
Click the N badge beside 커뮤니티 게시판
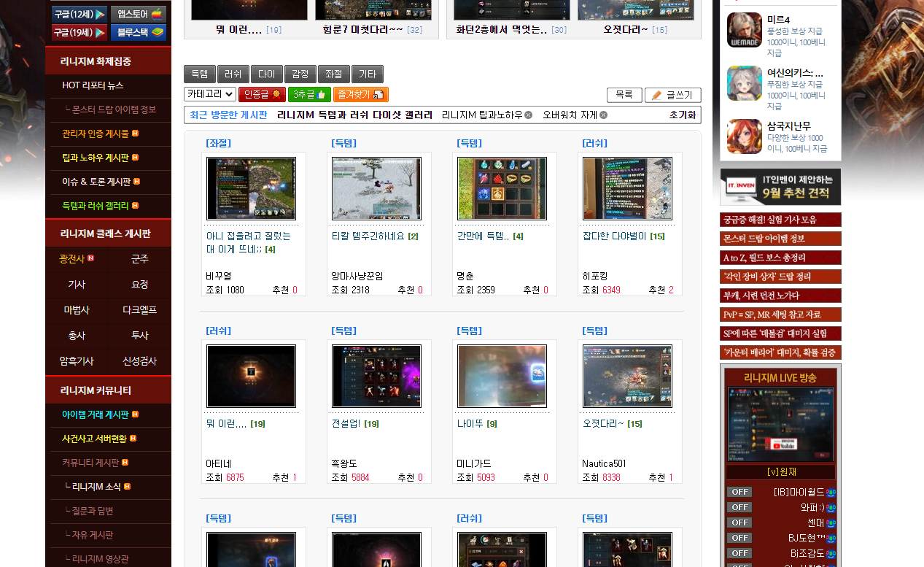(x=125, y=463)
